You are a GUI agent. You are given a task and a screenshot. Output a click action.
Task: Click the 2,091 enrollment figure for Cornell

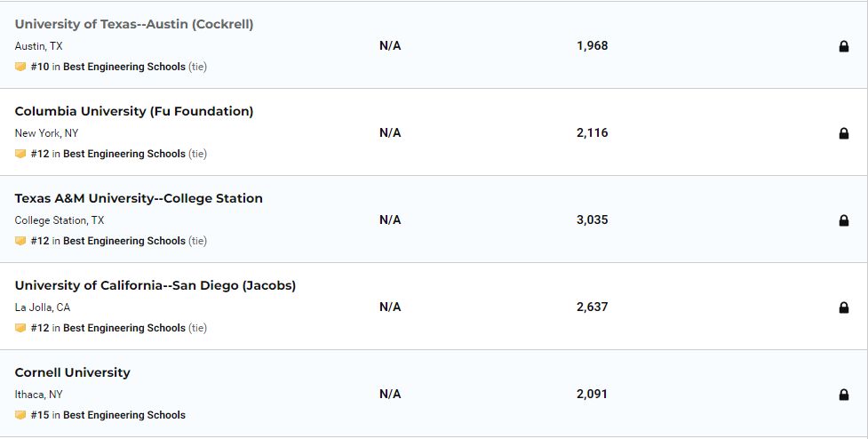592,394
